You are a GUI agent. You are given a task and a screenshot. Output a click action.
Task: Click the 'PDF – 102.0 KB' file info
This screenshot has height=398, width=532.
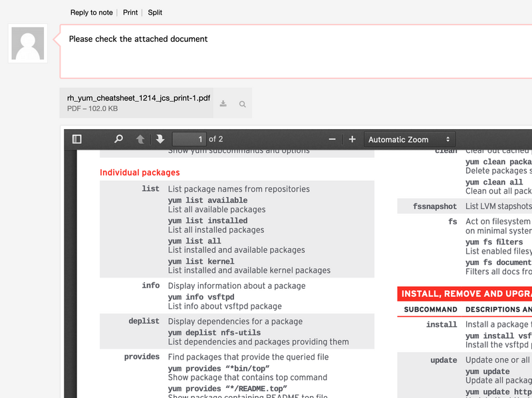92,108
